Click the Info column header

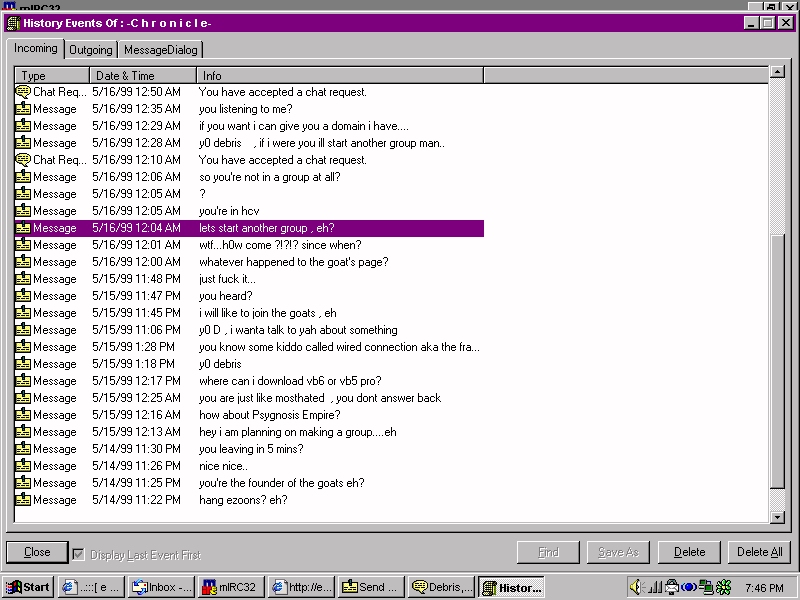pyautogui.click(x=340, y=76)
